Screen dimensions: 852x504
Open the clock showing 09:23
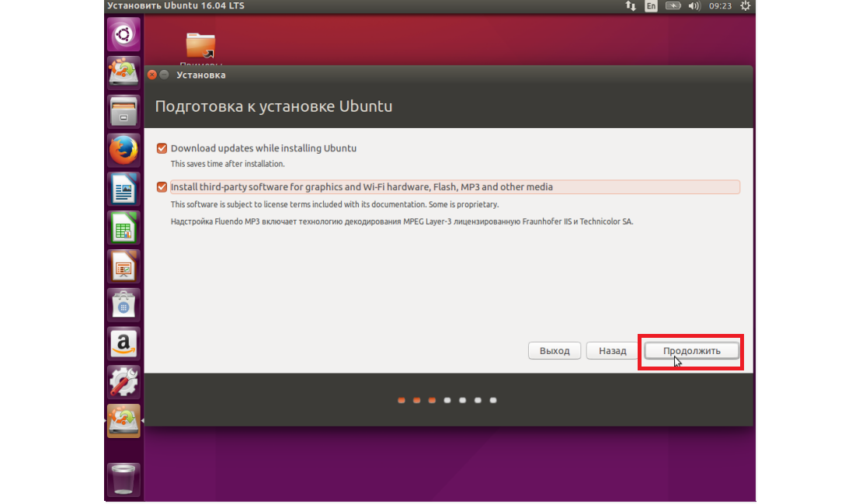(720, 6)
